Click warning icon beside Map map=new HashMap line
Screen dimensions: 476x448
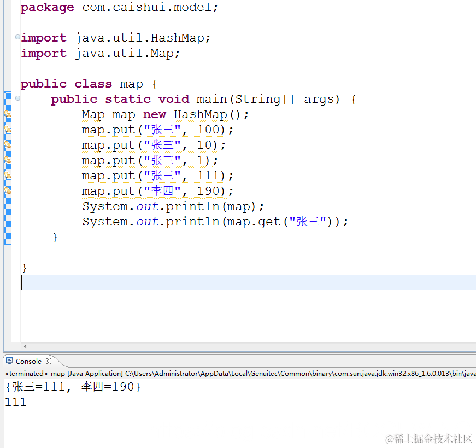coord(8,114)
